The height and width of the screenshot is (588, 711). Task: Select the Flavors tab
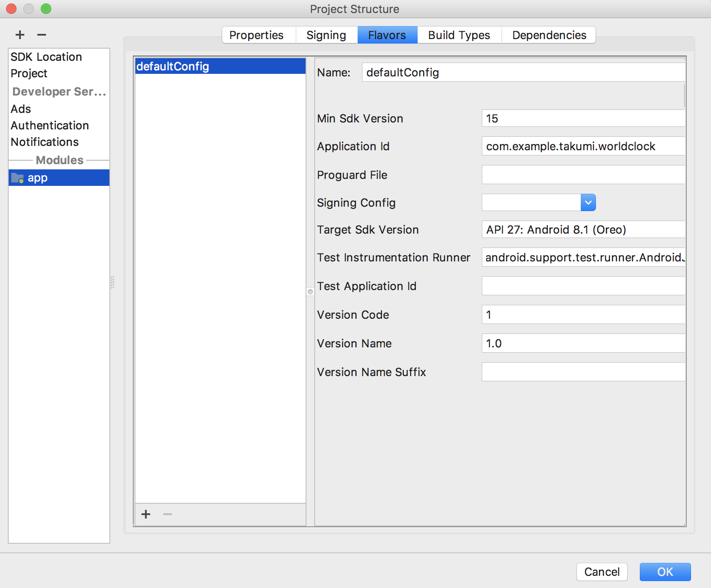[x=387, y=35]
